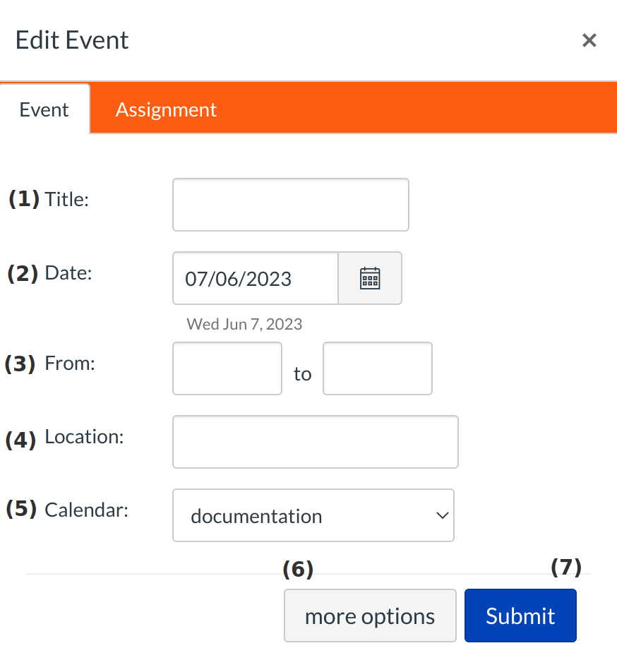Click the more options button
The height and width of the screenshot is (672, 617).
370,616
